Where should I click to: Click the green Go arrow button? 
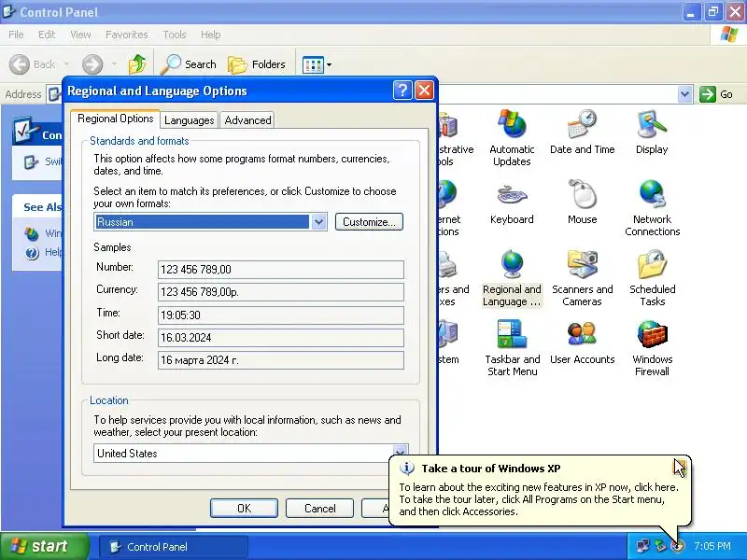(708, 94)
